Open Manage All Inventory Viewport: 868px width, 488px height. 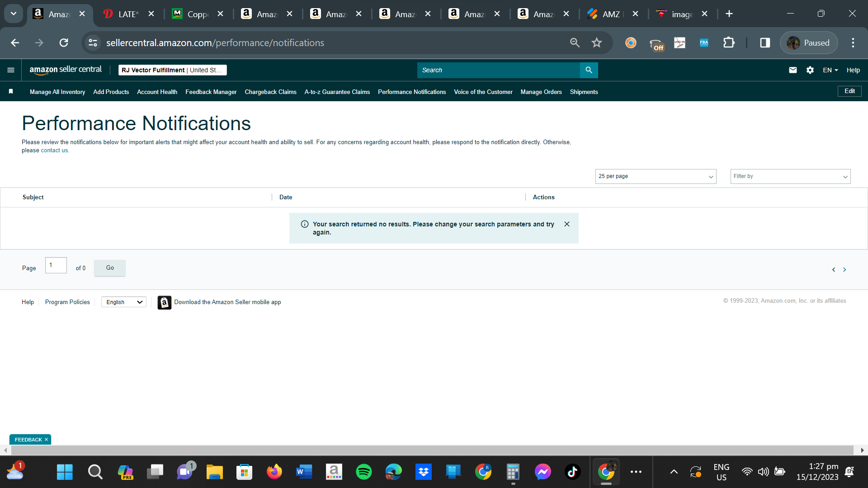coord(57,92)
